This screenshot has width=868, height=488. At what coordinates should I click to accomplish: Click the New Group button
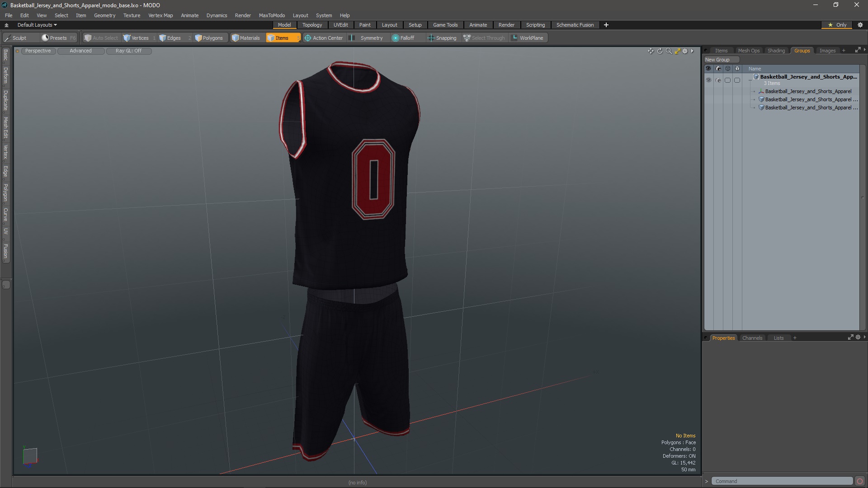tap(717, 60)
